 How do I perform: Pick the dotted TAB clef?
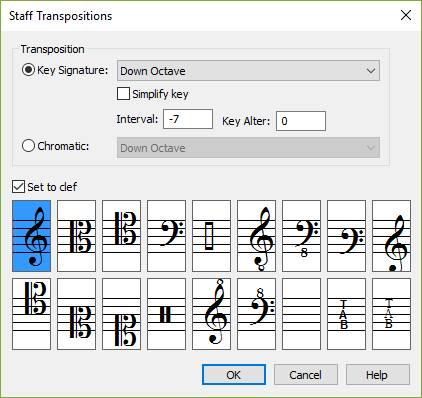pos(391,314)
